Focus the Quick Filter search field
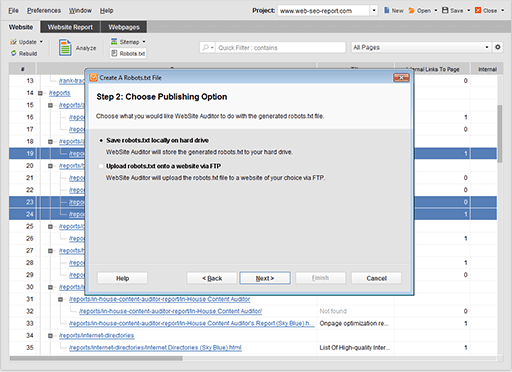 (280, 48)
